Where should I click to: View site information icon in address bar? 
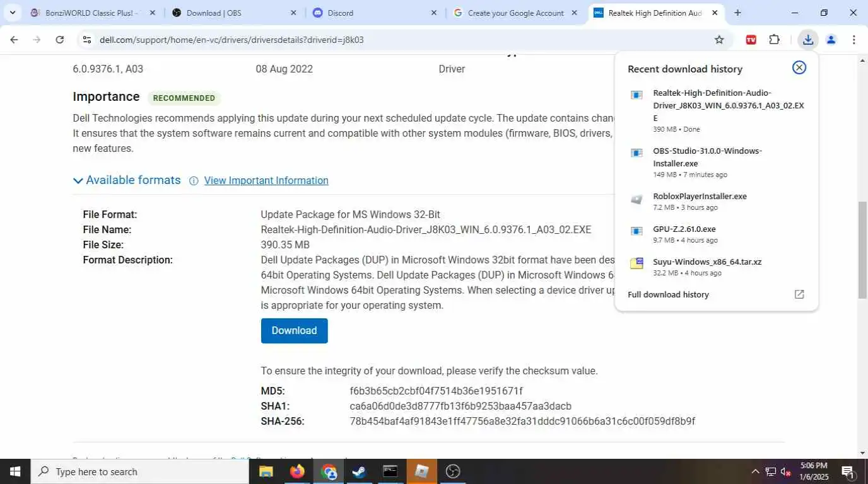click(87, 40)
